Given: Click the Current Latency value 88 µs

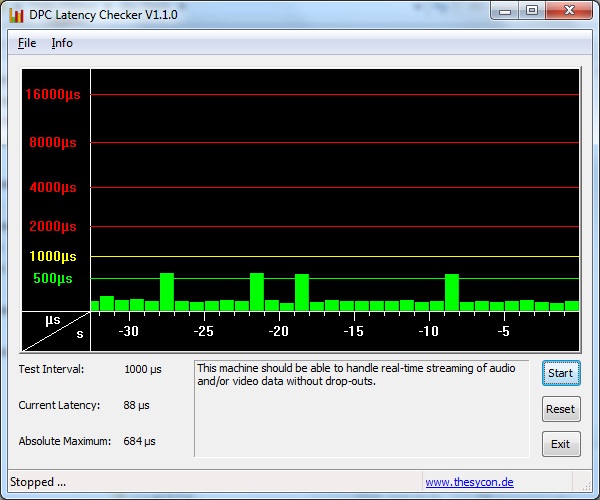Looking at the screenshot, I should point(136,405).
